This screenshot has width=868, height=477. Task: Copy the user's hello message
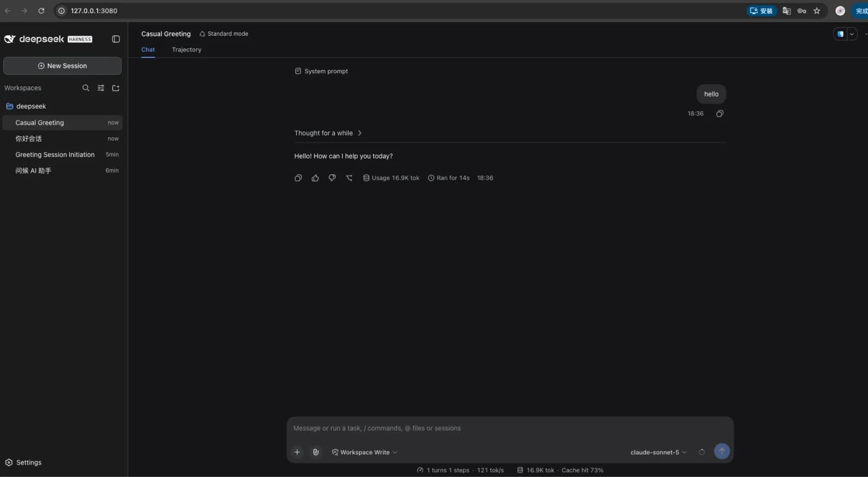pyautogui.click(x=720, y=113)
